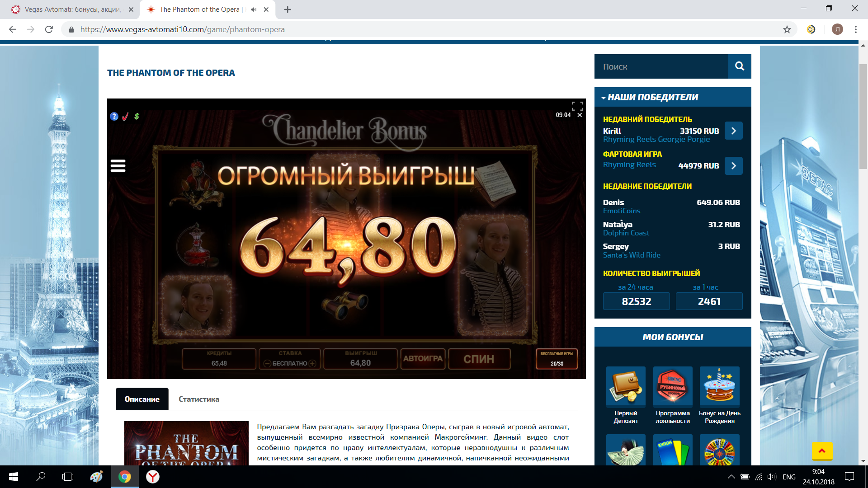Click the Поиск search input field

(661, 66)
